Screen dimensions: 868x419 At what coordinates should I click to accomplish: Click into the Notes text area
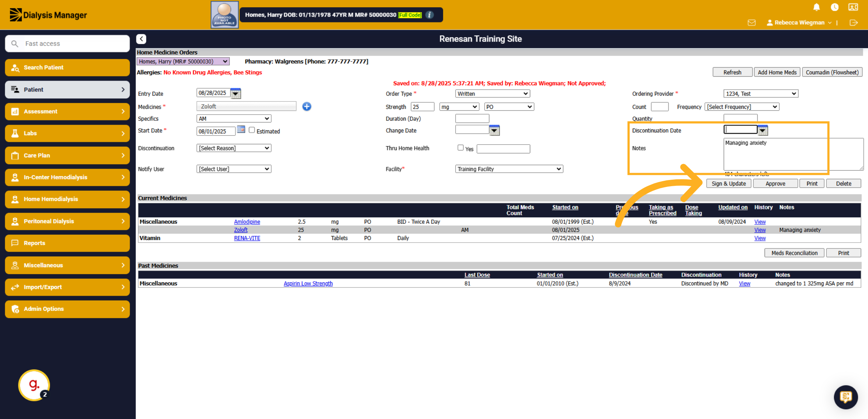(793, 154)
